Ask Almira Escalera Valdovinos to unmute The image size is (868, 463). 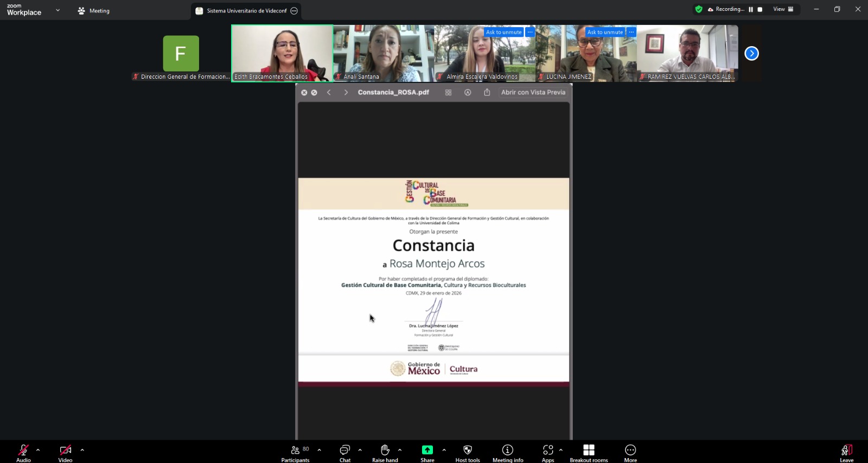coord(503,32)
